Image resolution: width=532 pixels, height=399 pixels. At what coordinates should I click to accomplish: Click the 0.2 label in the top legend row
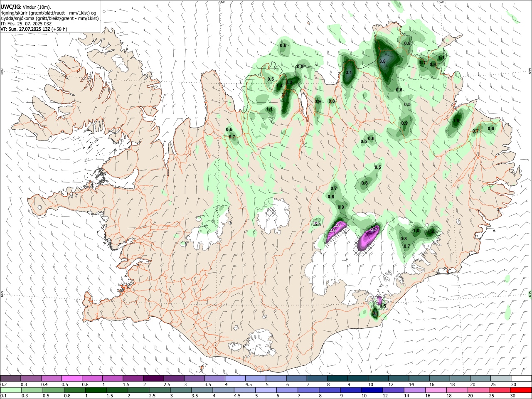click(x=4, y=384)
